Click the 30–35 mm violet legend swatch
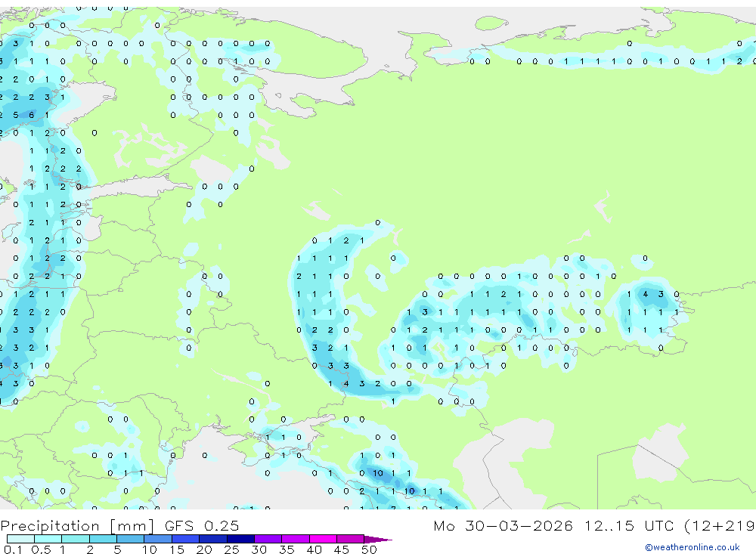The width and height of the screenshot is (756, 554). (268, 539)
